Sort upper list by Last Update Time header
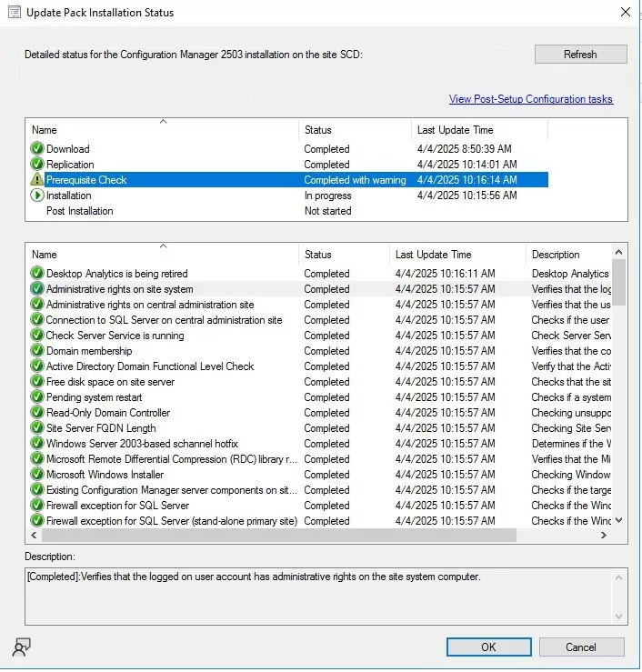 479,130
